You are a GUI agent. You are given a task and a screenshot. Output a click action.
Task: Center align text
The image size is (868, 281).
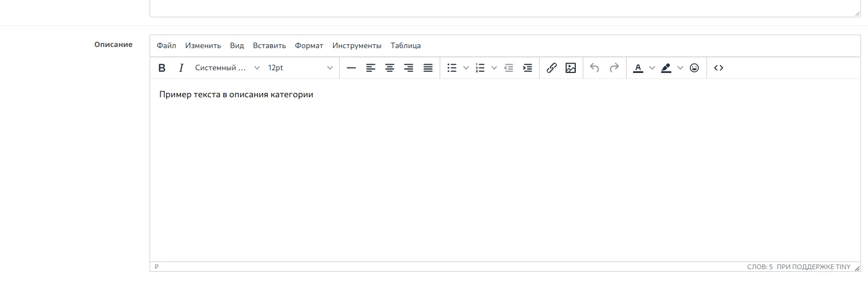coord(389,68)
